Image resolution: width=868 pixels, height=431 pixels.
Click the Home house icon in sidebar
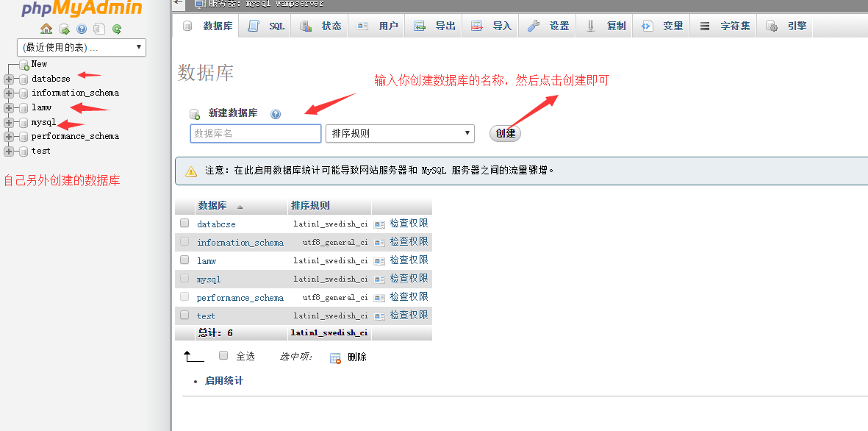tap(46, 29)
